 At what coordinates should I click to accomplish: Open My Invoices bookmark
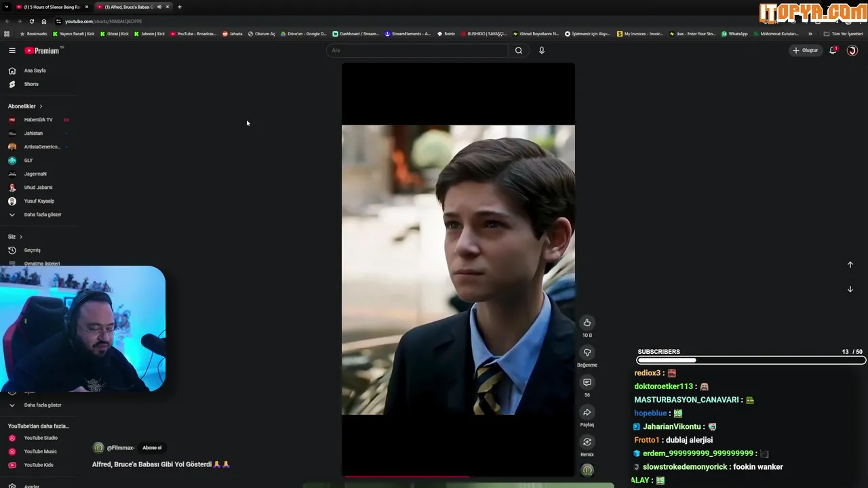point(640,34)
